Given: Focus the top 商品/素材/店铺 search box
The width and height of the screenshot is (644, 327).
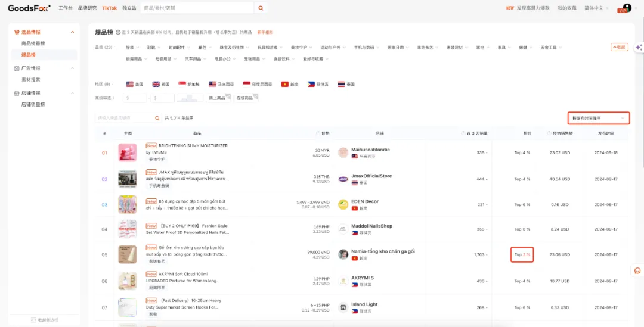Looking at the screenshot, I should [197, 8].
